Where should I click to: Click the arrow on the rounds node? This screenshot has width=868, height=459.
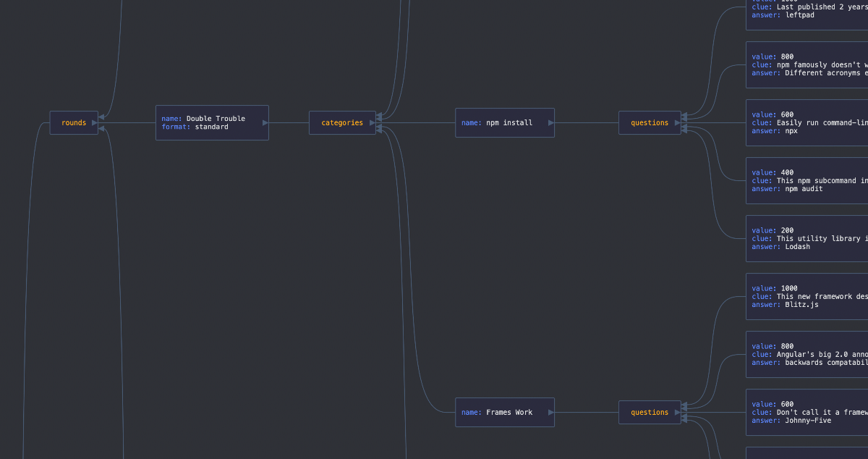[x=95, y=123]
